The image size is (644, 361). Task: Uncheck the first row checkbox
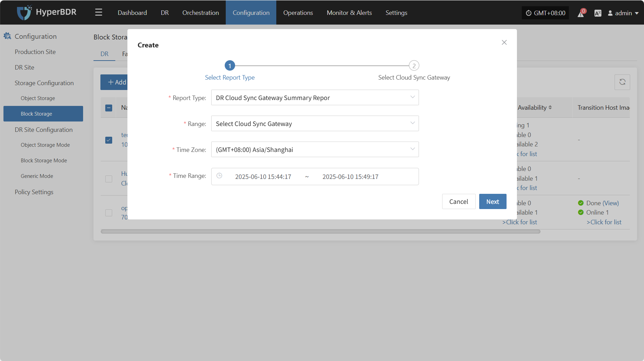(109, 140)
